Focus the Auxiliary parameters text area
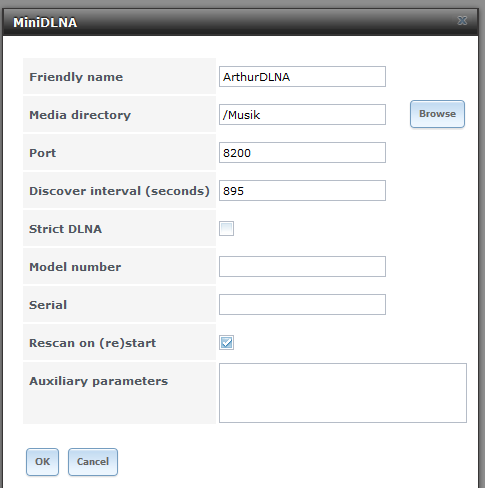This screenshot has width=485, height=488. coord(343,393)
